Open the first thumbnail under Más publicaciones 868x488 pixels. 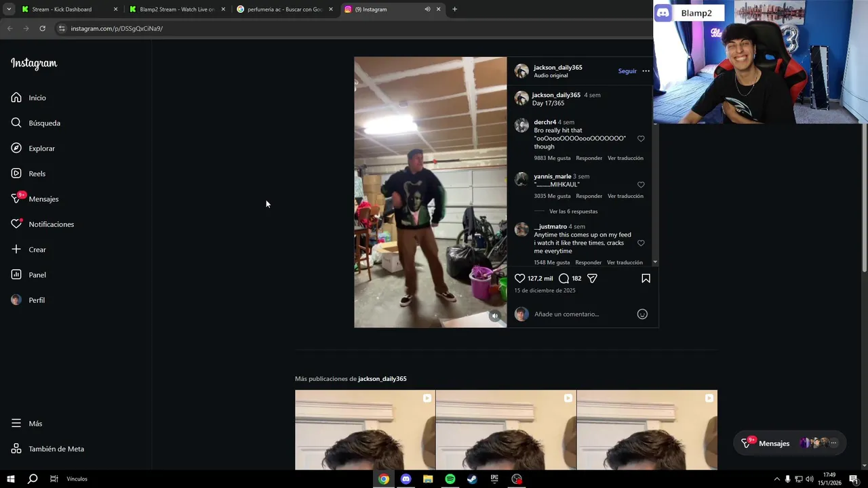[x=365, y=430]
